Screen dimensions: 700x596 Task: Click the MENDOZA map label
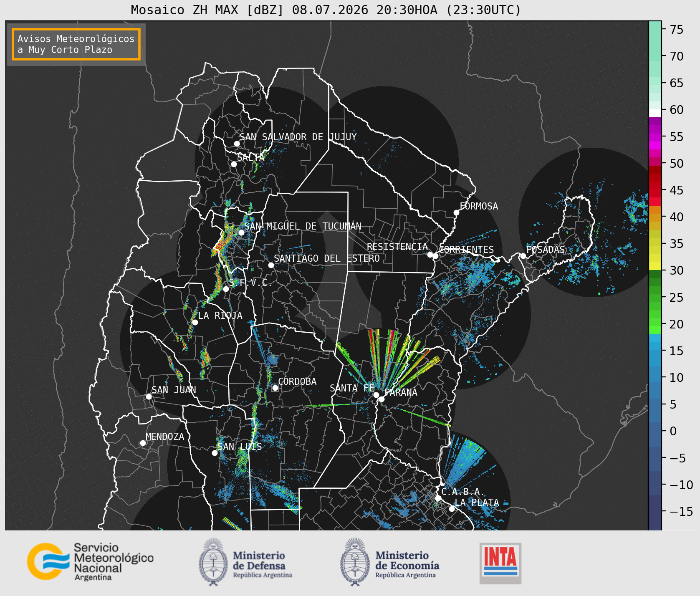click(165, 437)
